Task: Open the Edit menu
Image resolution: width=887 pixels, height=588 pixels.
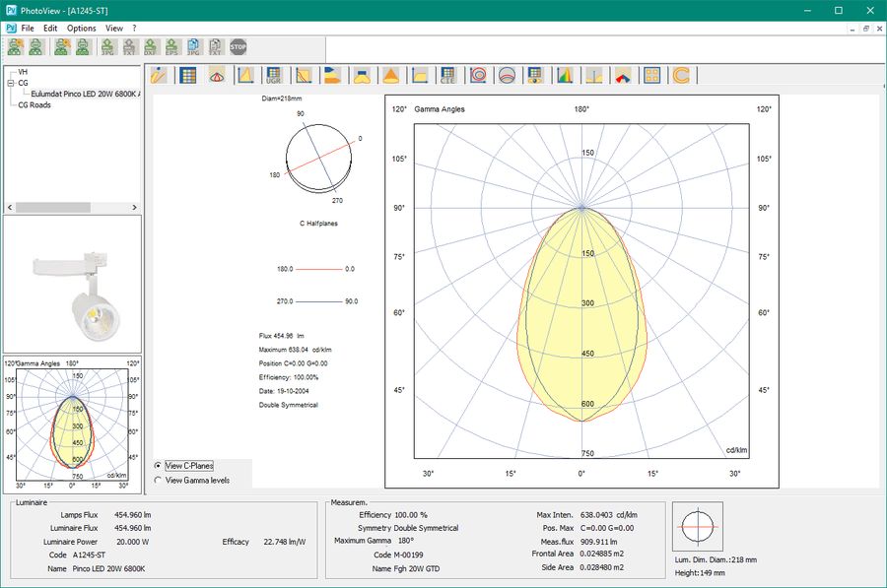Action: pos(50,28)
